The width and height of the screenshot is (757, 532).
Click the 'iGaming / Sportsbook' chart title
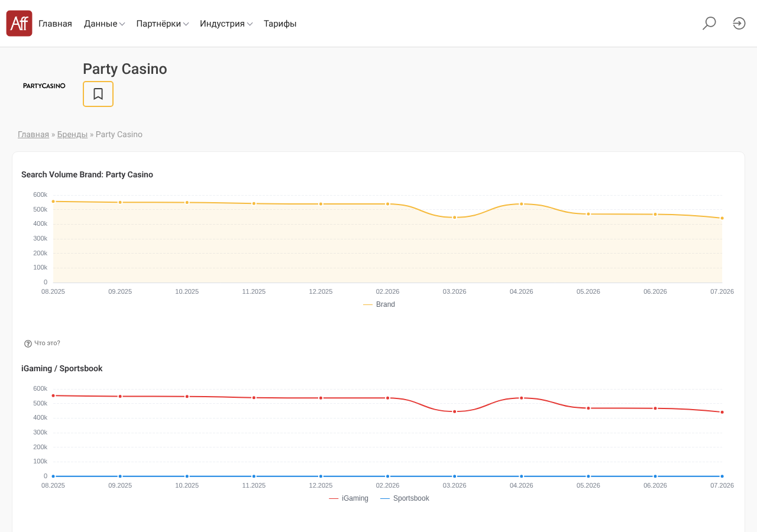tap(62, 368)
